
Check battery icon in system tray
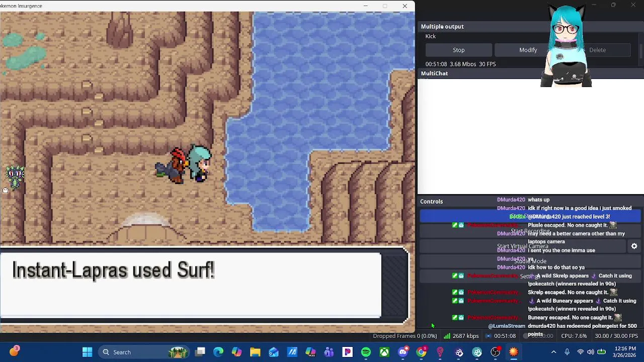(x=601, y=352)
